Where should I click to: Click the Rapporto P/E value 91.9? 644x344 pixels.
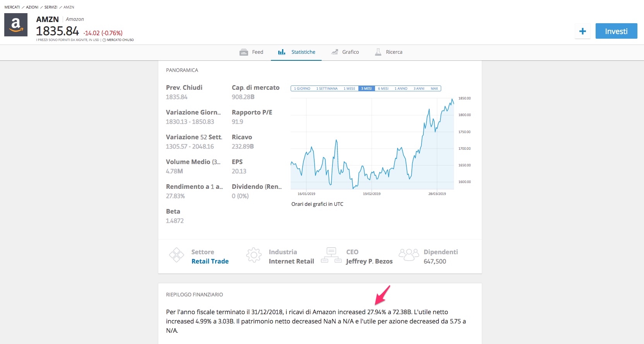tap(237, 122)
